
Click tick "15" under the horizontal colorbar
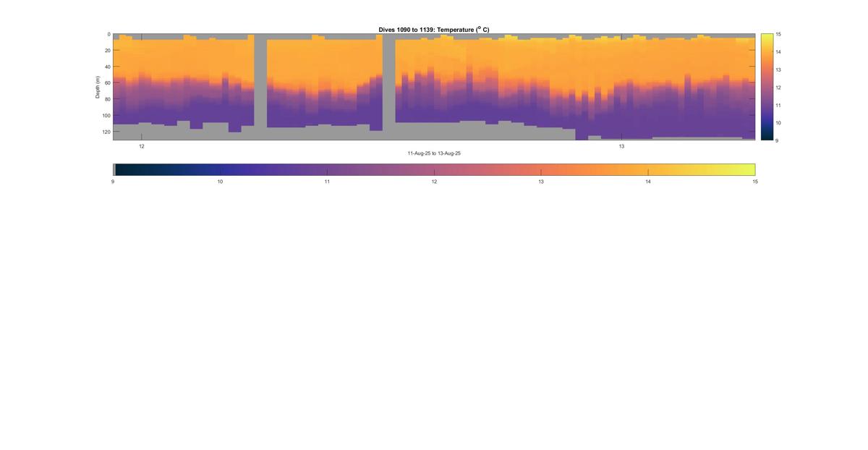[755, 182]
